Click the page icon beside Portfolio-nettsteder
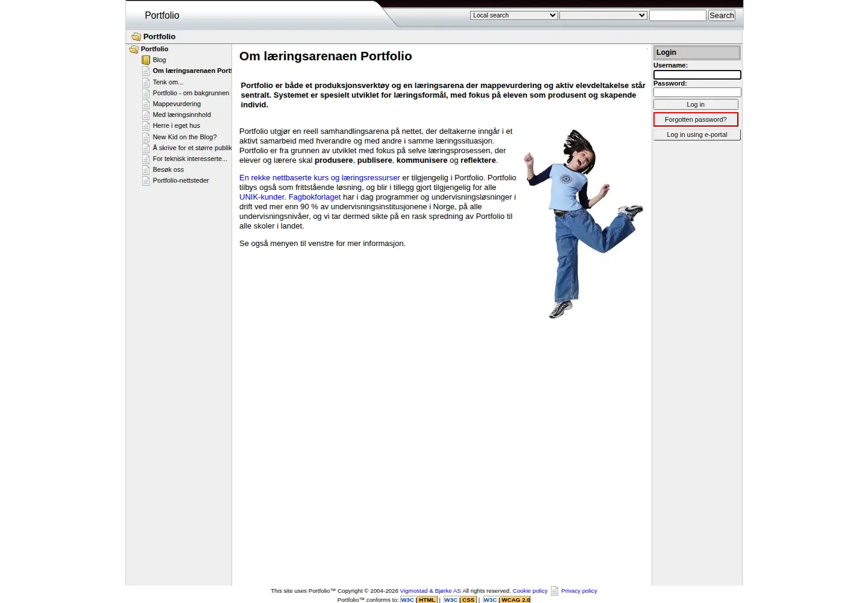This screenshot has height=603, width=868. 146,181
